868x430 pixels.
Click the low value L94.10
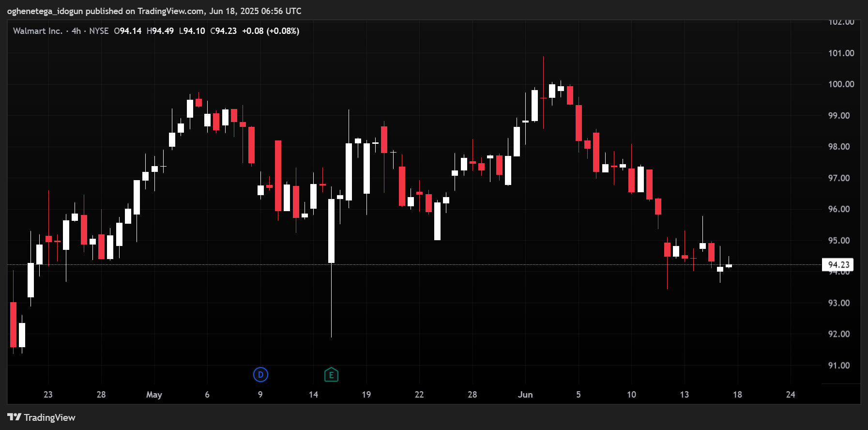[192, 31]
